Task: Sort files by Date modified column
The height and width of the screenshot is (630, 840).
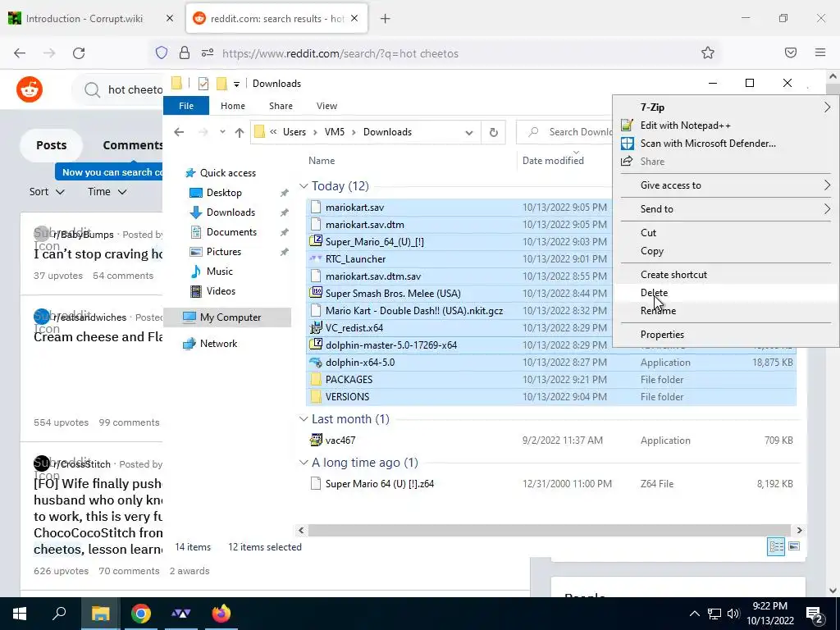Action: click(553, 160)
